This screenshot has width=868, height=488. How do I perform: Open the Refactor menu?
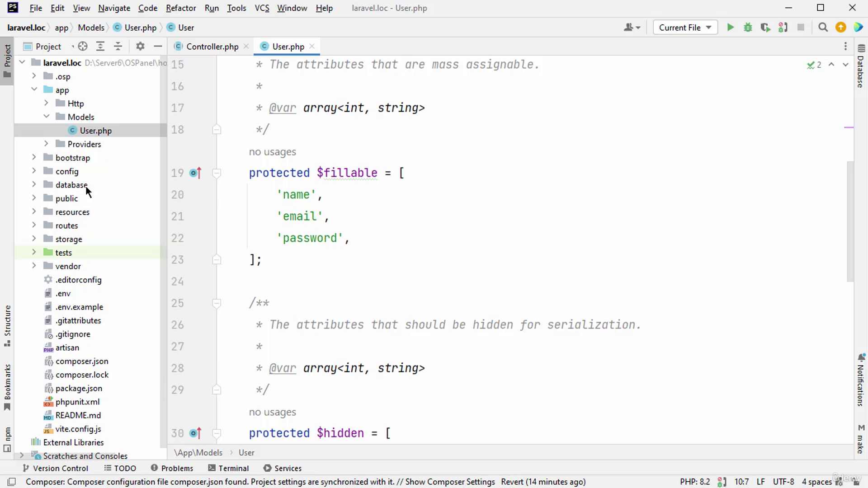pyautogui.click(x=180, y=8)
